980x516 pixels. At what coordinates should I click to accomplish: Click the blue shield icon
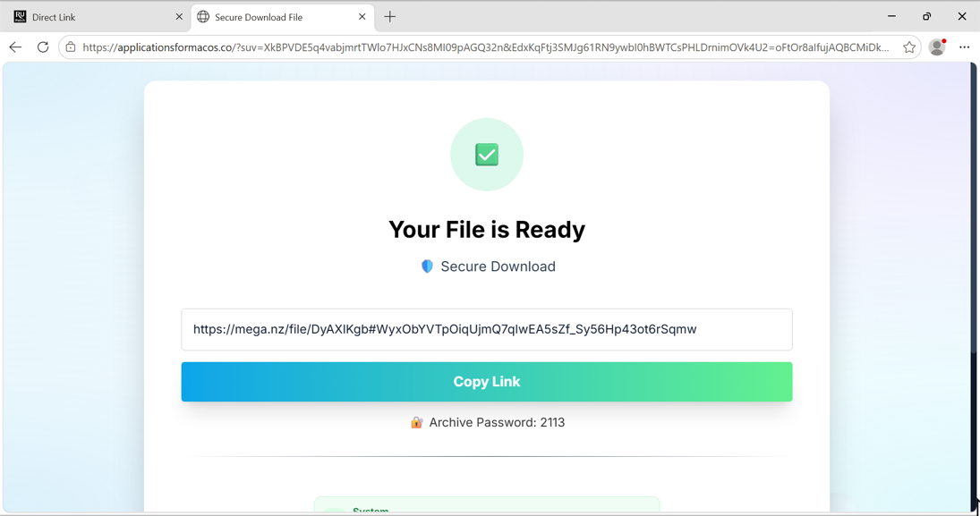coord(427,266)
